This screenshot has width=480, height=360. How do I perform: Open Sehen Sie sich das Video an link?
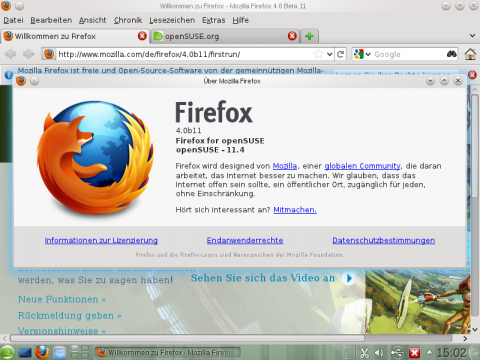pos(263,278)
